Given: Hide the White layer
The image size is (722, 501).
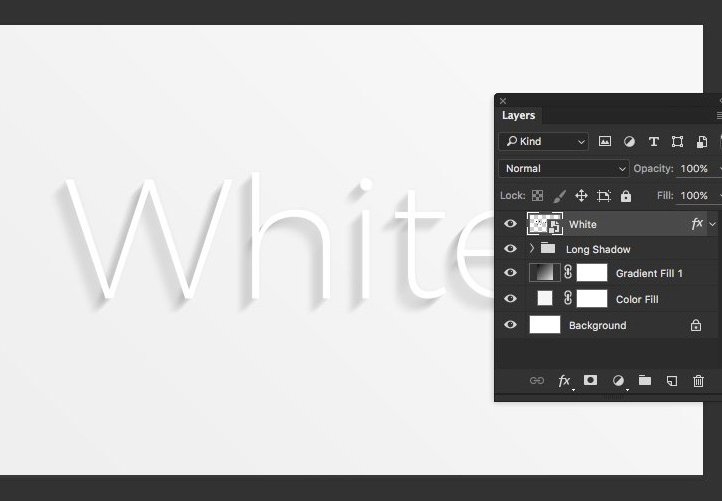Looking at the screenshot, I should [x=511, y=224].
